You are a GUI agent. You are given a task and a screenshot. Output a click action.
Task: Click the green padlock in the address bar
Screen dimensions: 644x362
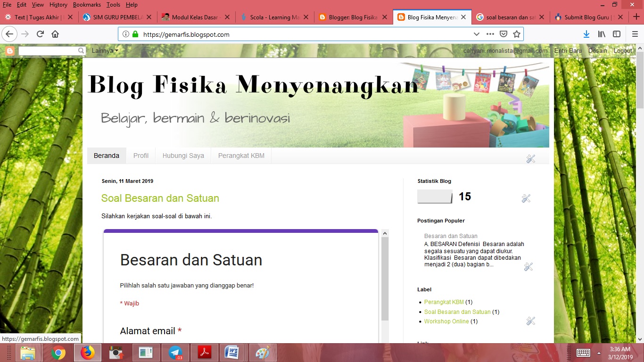[135, 34]
